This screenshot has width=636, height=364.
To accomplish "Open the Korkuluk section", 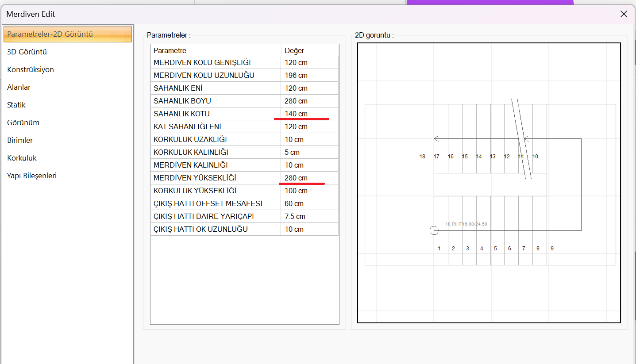I will 22,158.
